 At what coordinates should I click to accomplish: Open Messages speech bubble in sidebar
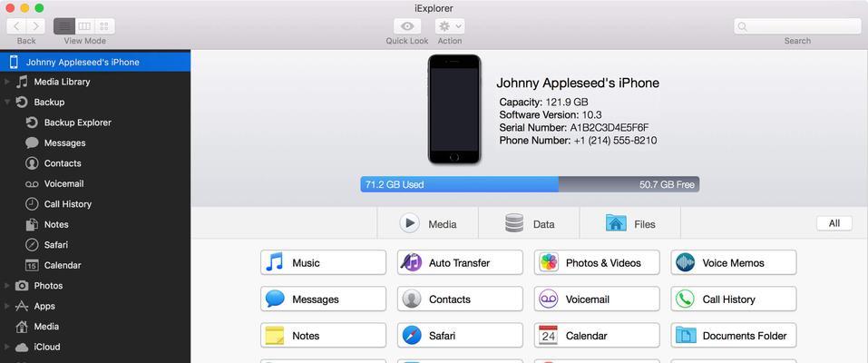tap(32, 143)
